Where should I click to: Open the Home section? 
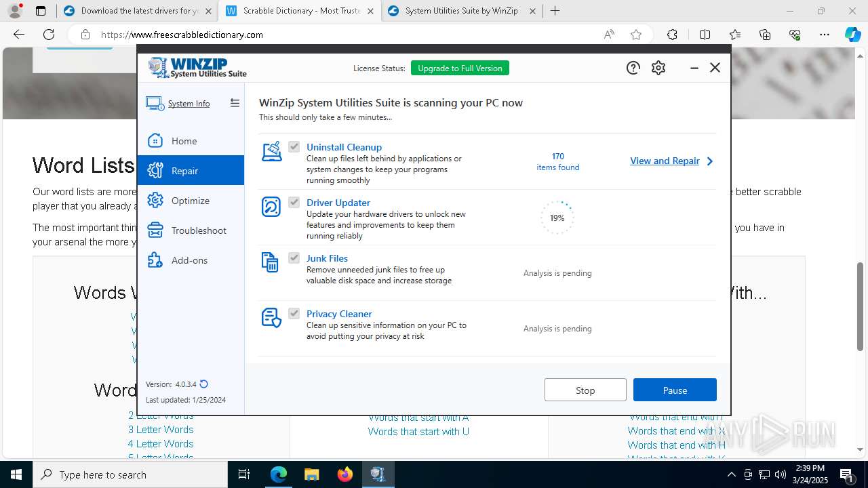click(x=191, y=141)
